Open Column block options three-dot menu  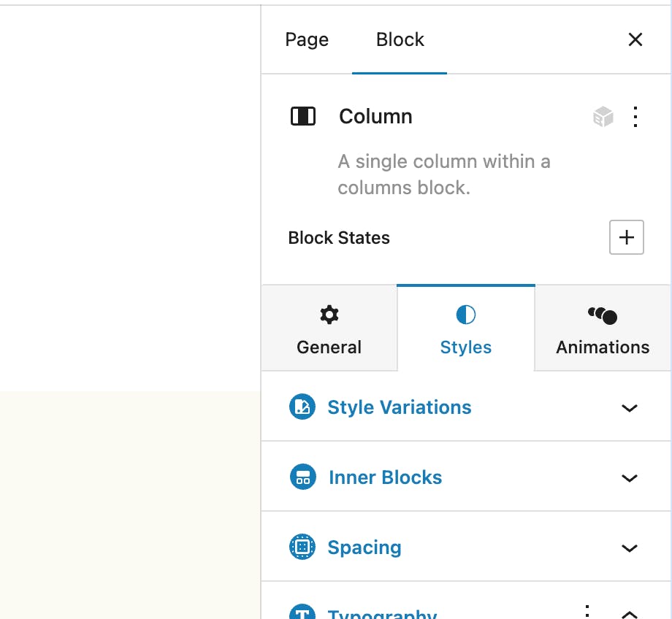635,117
